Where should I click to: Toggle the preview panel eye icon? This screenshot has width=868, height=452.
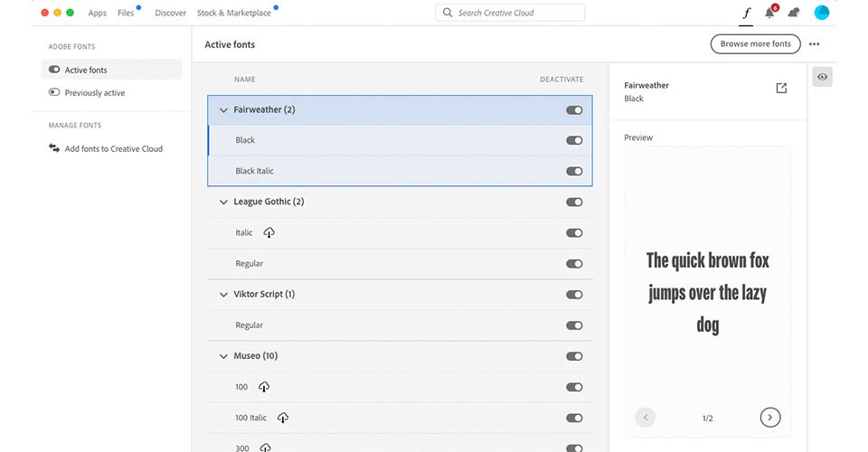822,77
